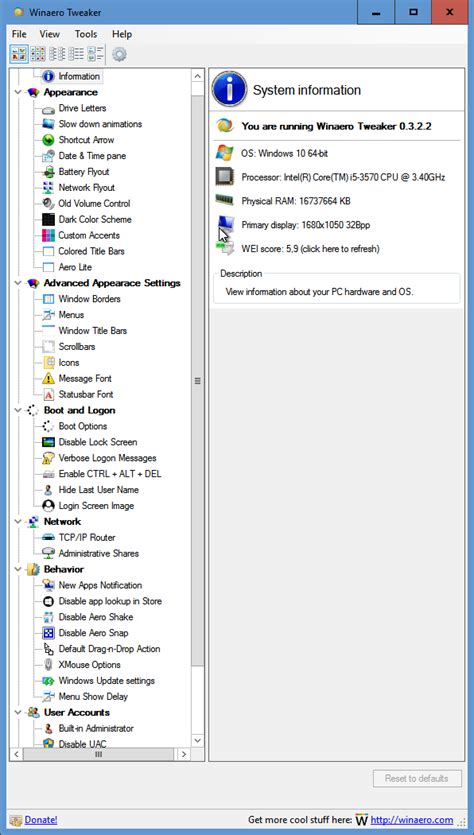The width and height of the screenshot is (474, 835).
Task: Open the Help menu
Action: point(122,34)
